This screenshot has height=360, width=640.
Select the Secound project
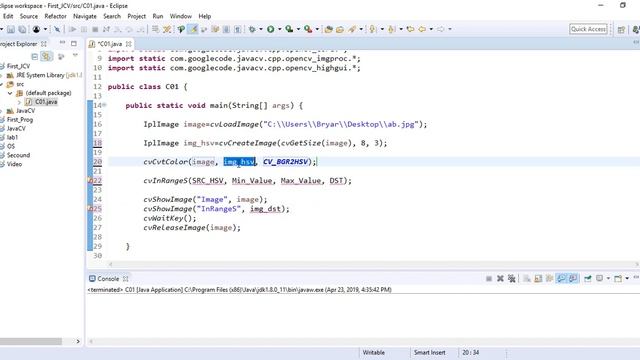tap(18, 155)
